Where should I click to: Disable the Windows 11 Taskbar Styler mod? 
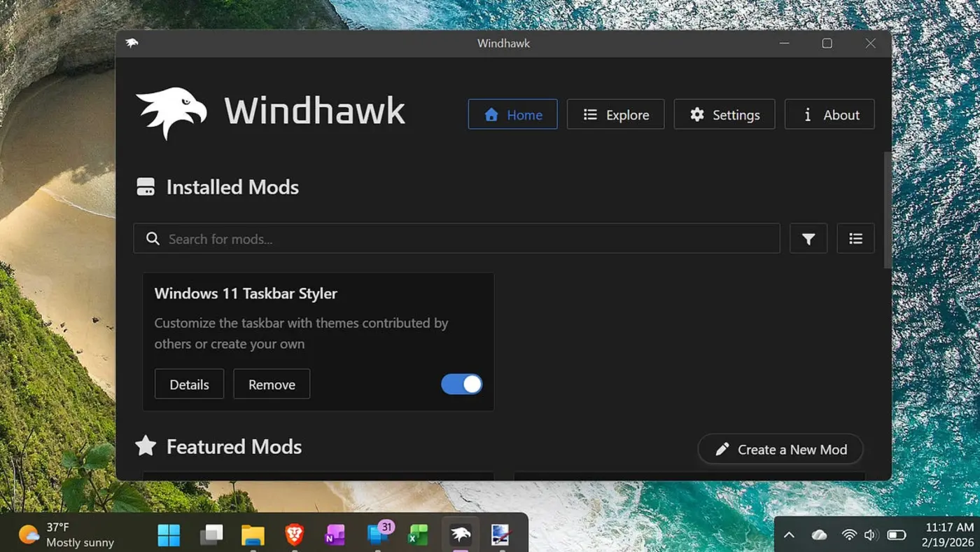(461, 384)
